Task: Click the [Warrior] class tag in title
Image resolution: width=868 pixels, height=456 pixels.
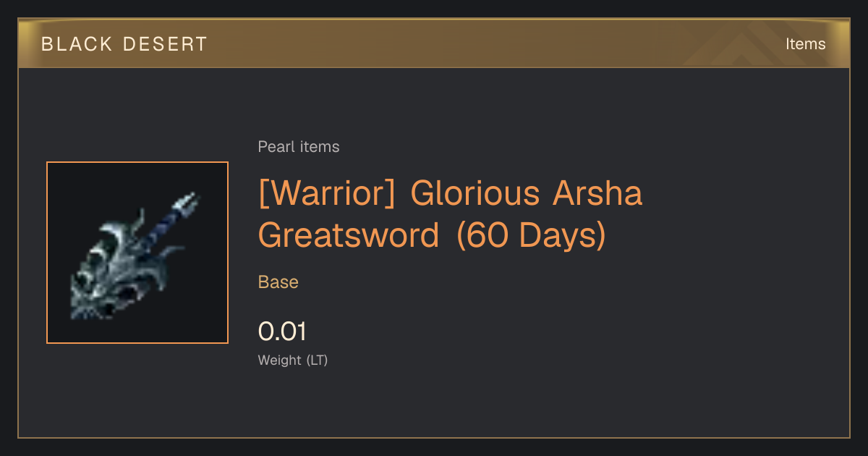Action: [x=327, y=193]
